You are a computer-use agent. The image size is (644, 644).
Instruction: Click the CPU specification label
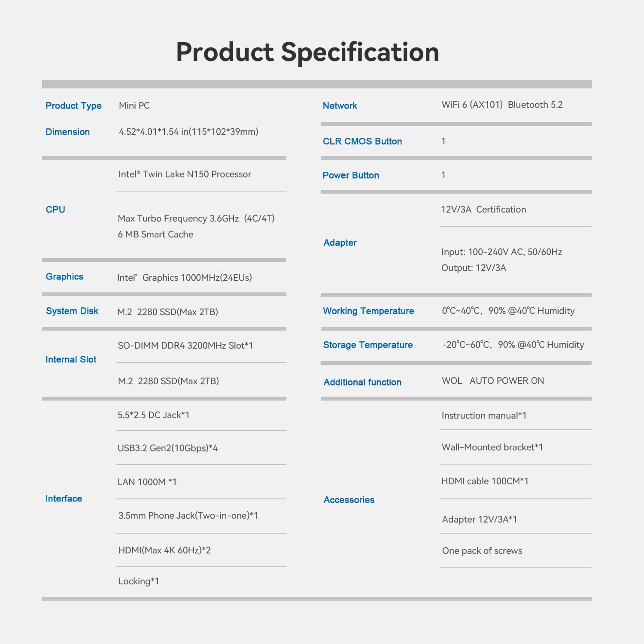click(x=55, y=210)
